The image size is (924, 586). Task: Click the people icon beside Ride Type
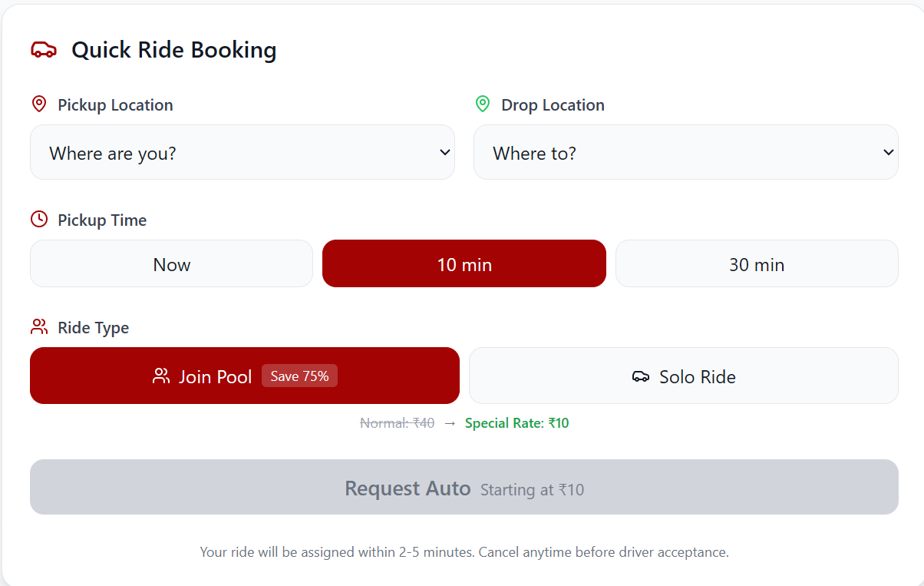[39, 327]
